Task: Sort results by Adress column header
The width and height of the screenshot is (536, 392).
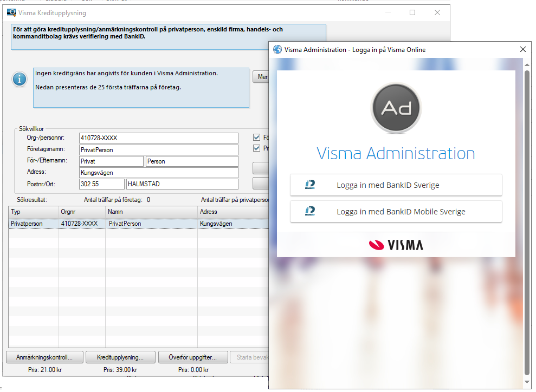Action: [233, 212]
